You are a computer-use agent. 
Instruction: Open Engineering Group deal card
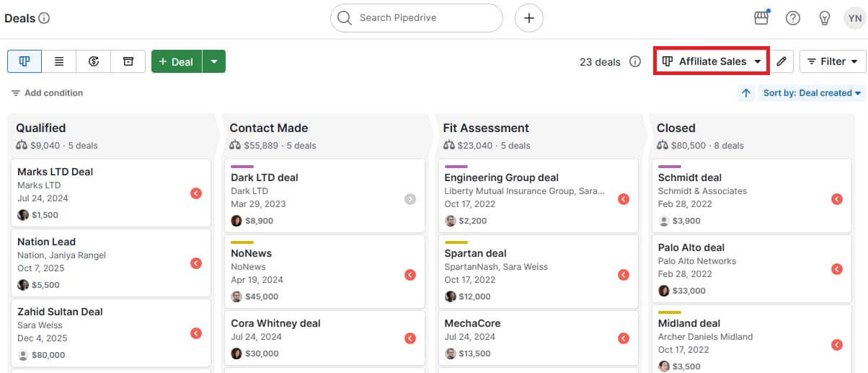538,196
